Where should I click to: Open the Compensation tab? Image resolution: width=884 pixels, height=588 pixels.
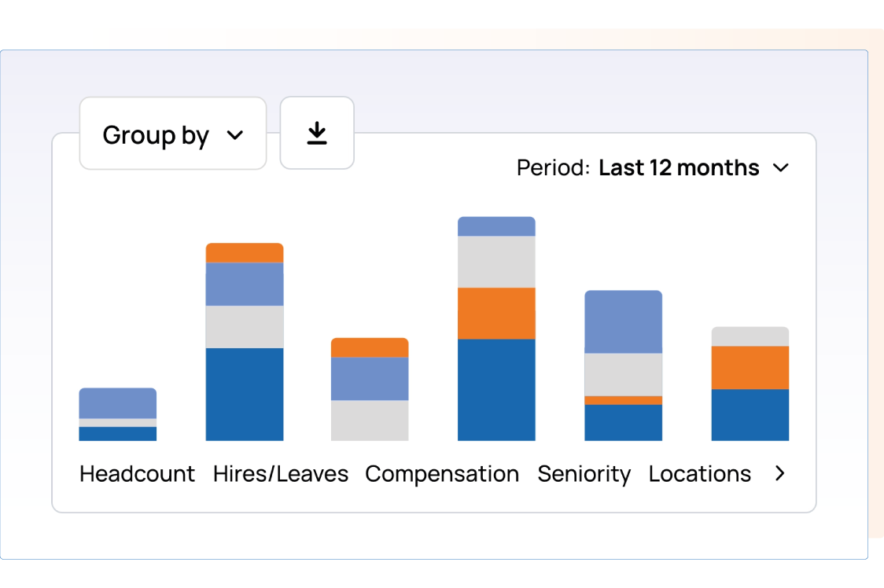(x=442, y=474)
